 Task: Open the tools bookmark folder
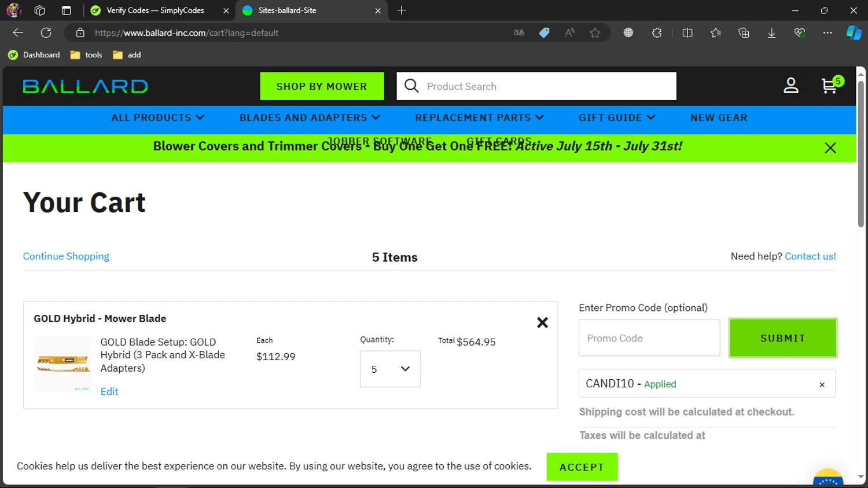coord(86,55)
